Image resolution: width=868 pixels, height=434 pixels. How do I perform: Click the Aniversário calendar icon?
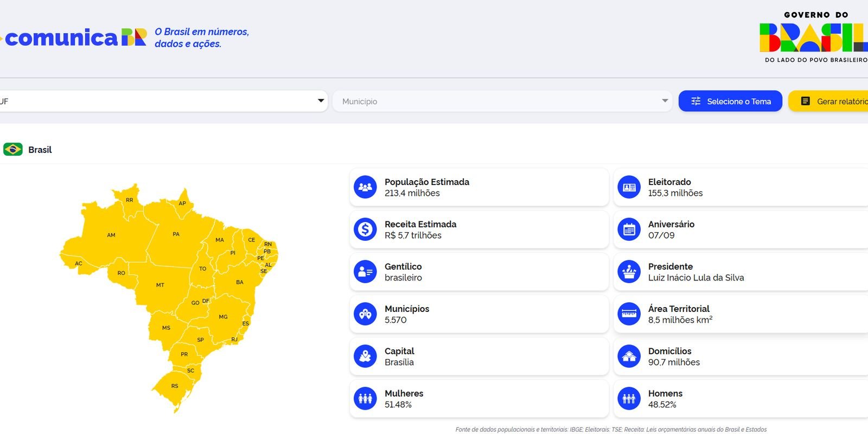pos(629,229)
